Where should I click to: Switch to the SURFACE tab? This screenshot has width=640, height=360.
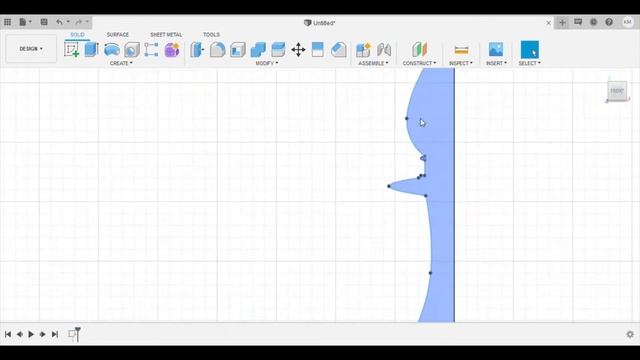pos(118,35)
